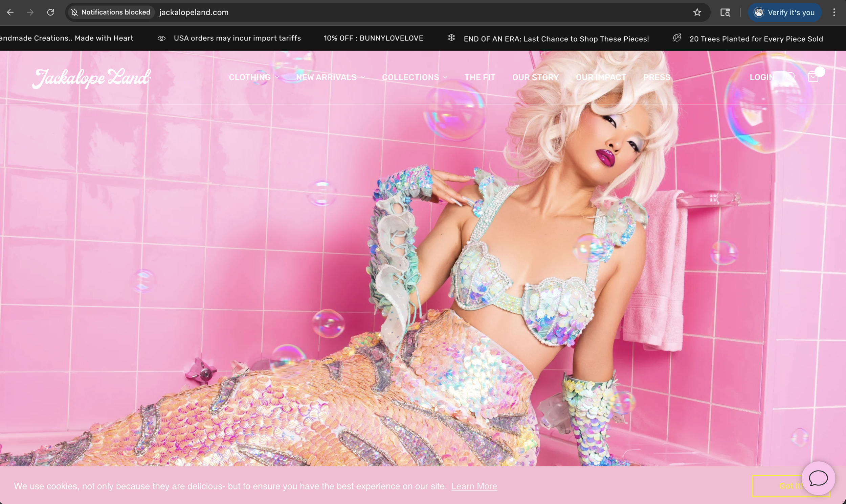
Task: Open the chat bubble widget
Action: [818, 478]
